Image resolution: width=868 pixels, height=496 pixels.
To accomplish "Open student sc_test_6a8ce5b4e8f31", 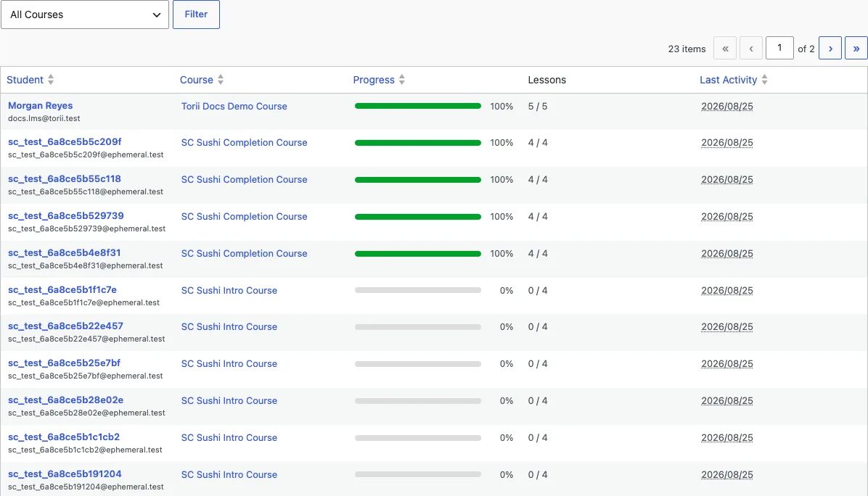I will pos(64,253).
